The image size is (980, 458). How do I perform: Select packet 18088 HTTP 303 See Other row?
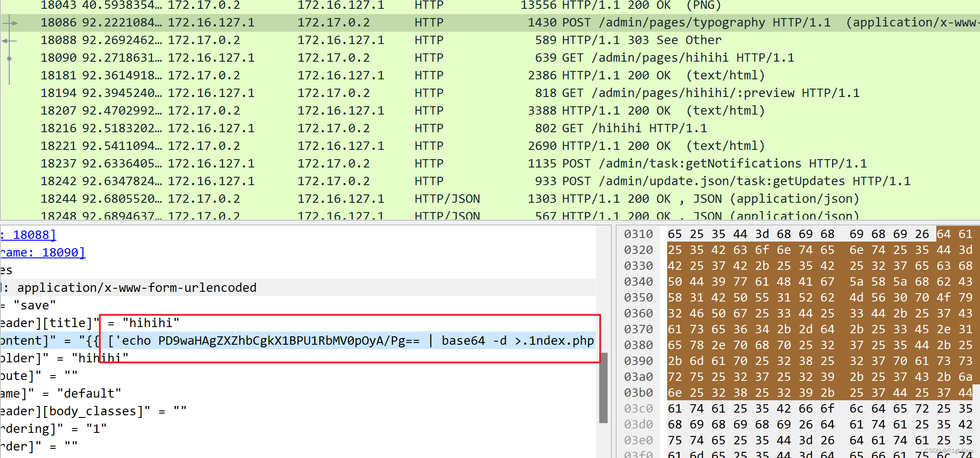tap(490, 40)
